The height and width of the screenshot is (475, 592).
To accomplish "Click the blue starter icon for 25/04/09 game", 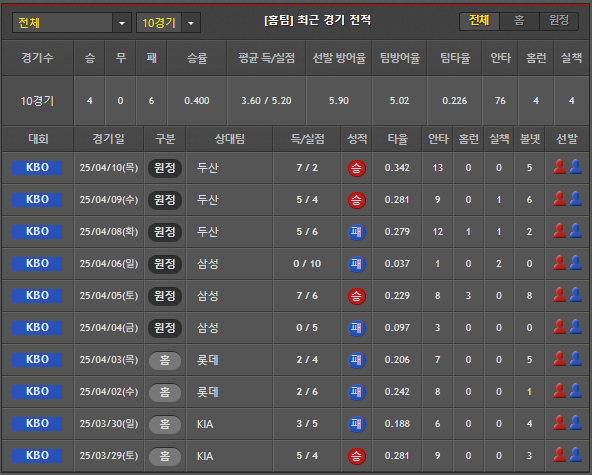I will pyautogui.click(x=575, y=199).
